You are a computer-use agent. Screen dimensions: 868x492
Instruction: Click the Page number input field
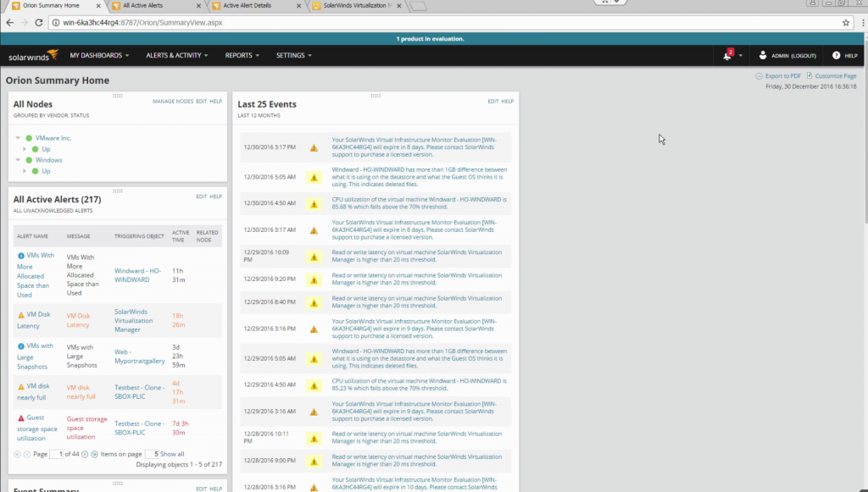pos(57,455)
